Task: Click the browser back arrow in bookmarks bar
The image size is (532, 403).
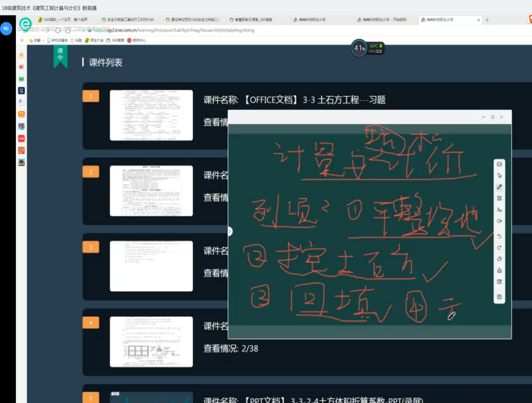Action: click(22, 40)
